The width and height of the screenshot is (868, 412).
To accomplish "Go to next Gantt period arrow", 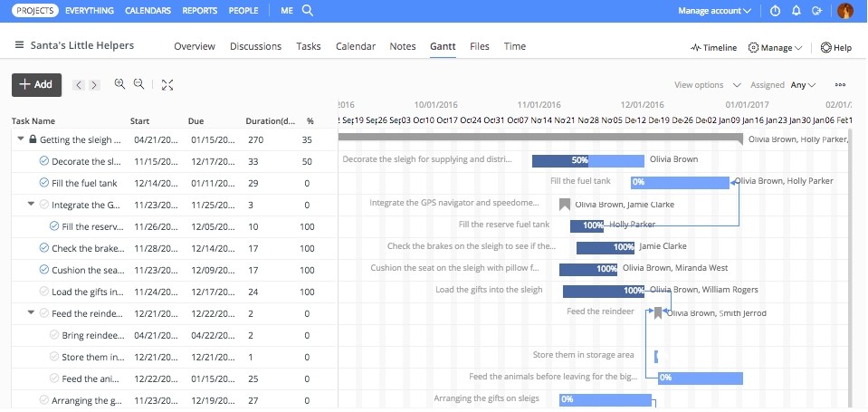I will (x=95, y=85).
